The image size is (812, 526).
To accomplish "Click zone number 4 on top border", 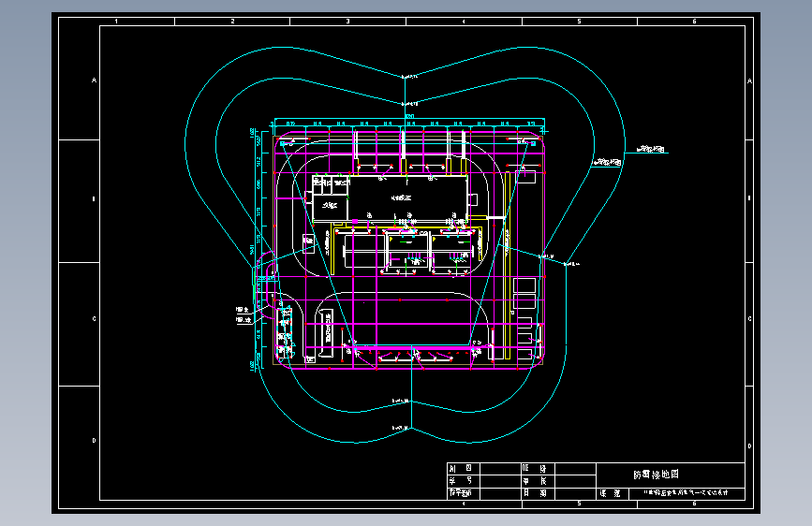I will click(x=464, y=22).
